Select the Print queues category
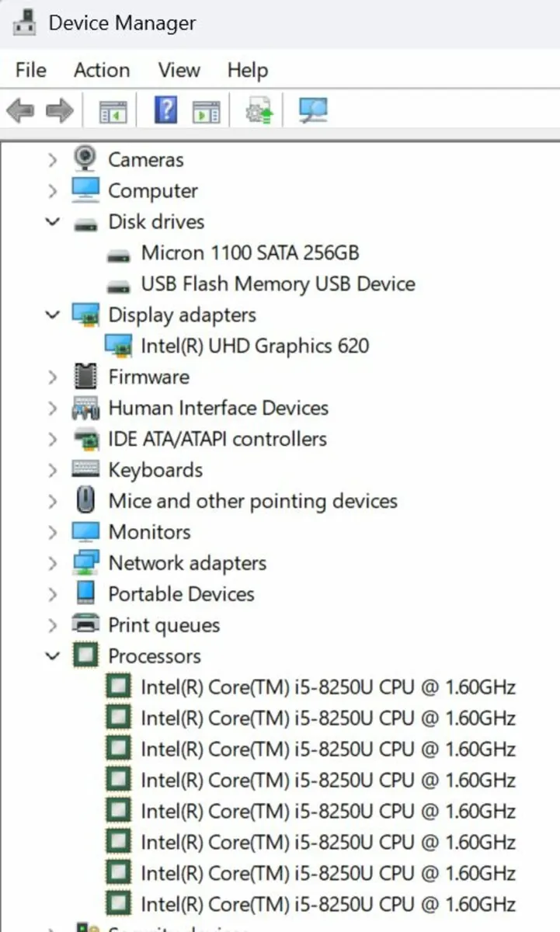The width and height of the screenshot is (560, 932). click(x=164, y=624)
